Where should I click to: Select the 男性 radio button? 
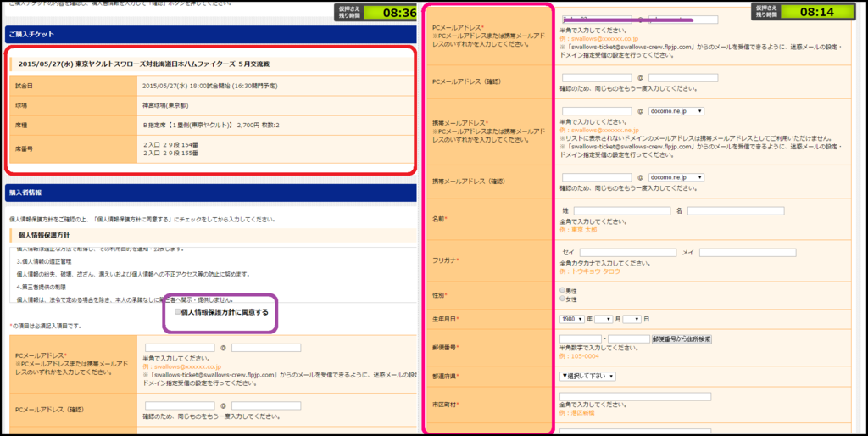[563, 290]
